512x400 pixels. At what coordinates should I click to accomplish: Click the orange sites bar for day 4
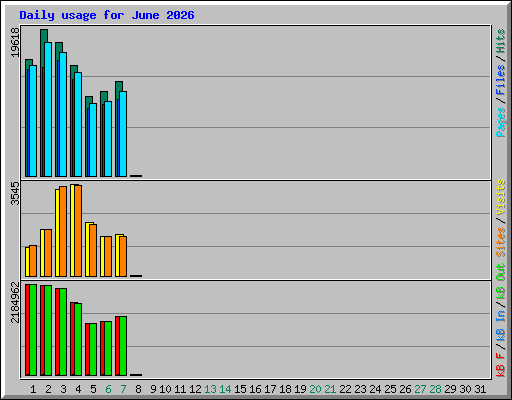tap(78, 231)
